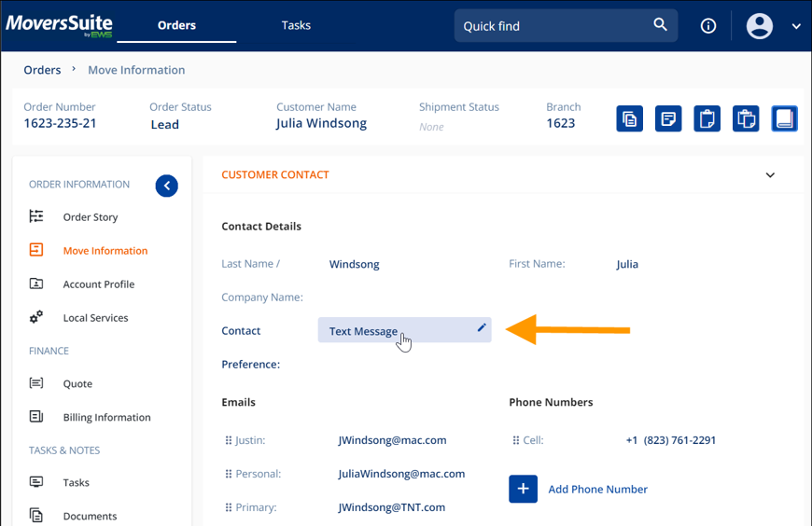Click order number 1623-235-21
This screenshot has height=526, width=812.
coord(60,123)
